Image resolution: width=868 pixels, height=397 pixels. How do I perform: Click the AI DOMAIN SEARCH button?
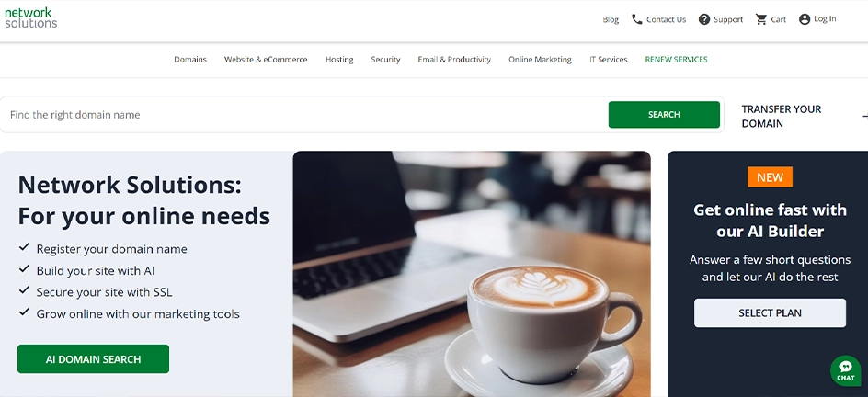click(x=93, y=358)
